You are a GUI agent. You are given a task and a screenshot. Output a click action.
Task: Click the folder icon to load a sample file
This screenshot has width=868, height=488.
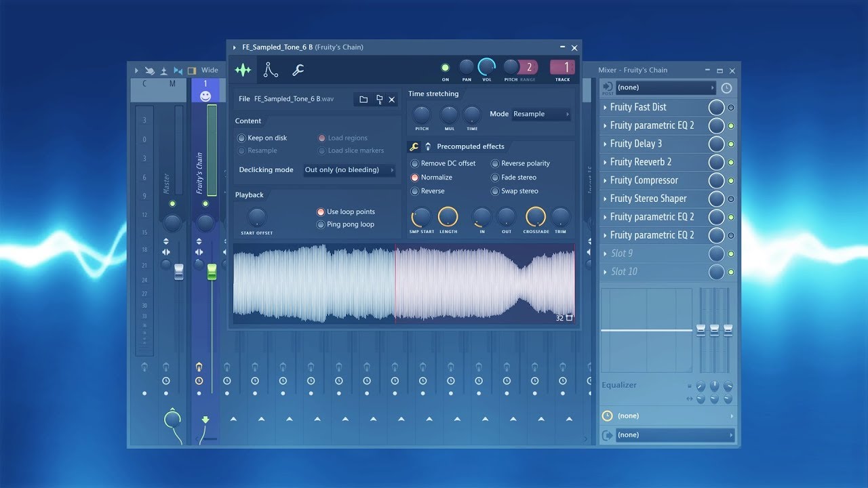coord(363,100)
